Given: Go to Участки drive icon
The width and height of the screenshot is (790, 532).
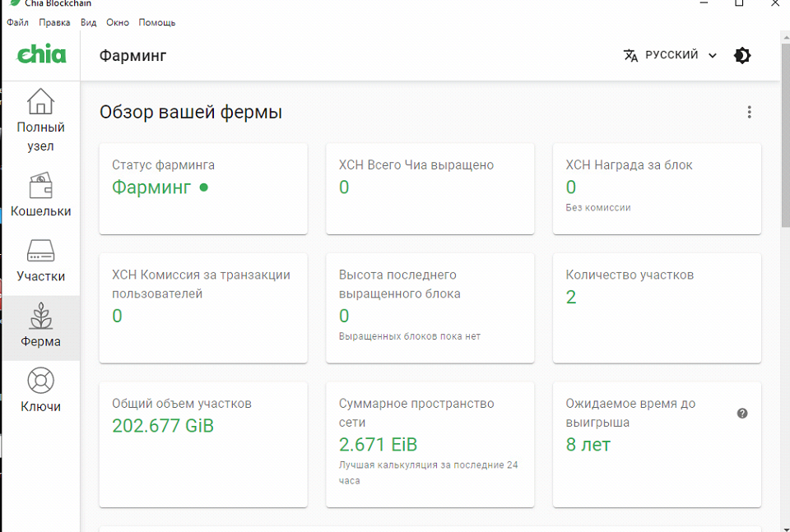Looking at the screenshot, I should click(40, 251).
